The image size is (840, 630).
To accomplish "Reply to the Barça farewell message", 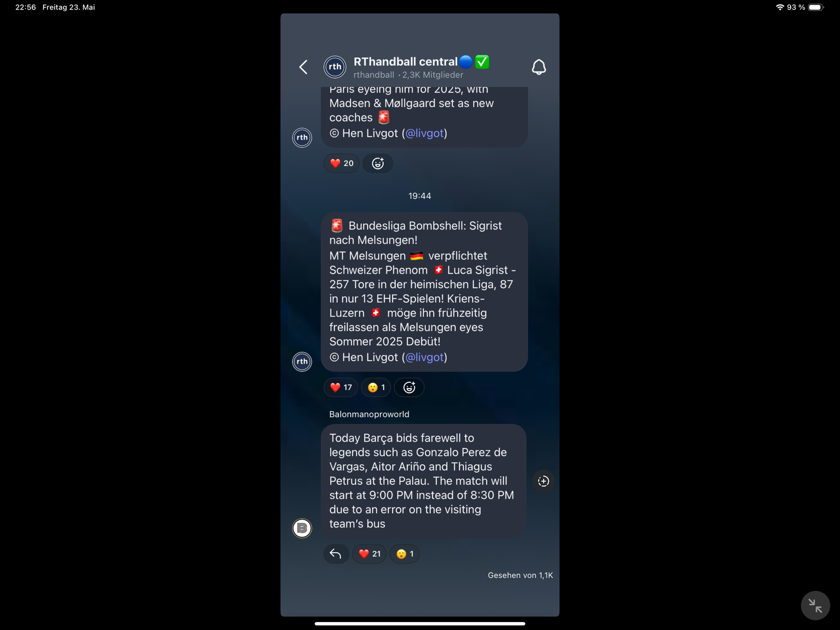I will tap(336, 554).
